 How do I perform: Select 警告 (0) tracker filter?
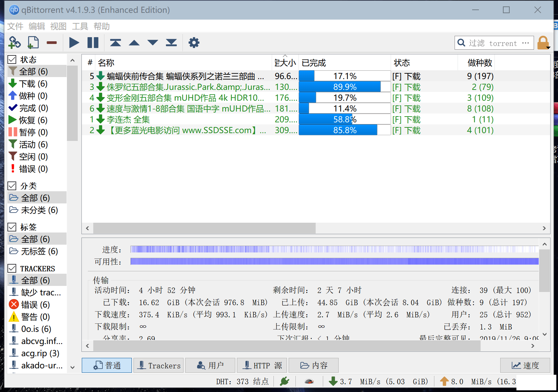pyautogui.click(x=37, y=317)
